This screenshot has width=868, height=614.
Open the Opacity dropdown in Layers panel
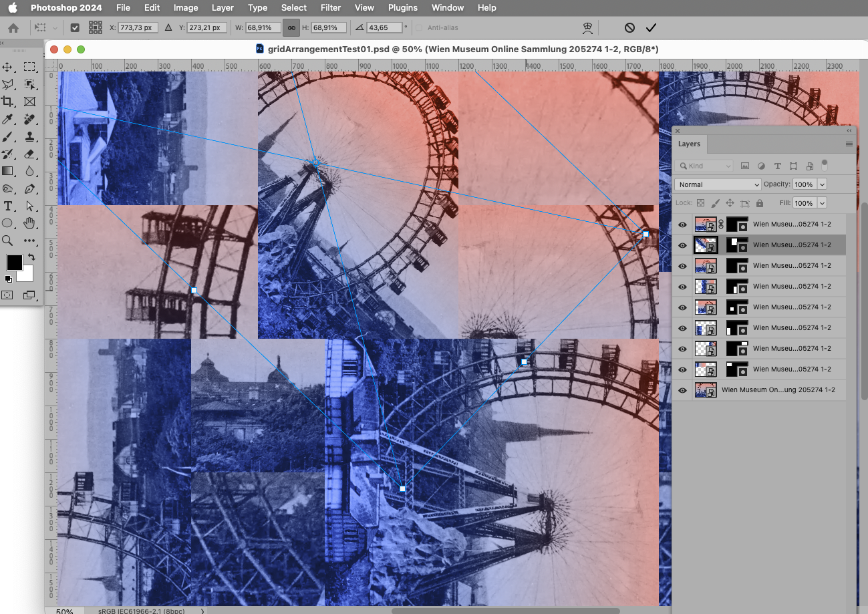click(823, 184)
